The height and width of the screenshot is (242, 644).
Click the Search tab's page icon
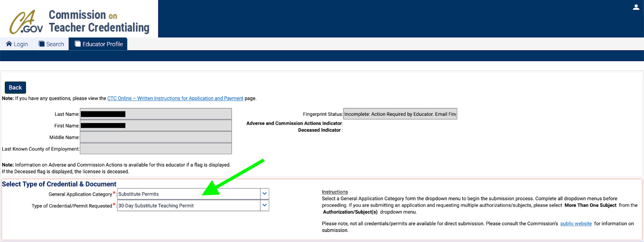pos(41,44)
